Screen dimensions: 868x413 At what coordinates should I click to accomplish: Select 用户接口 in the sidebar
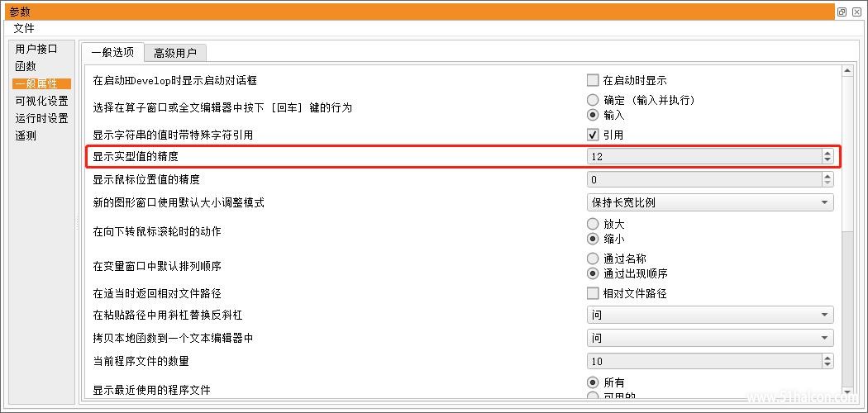point(36,49)
